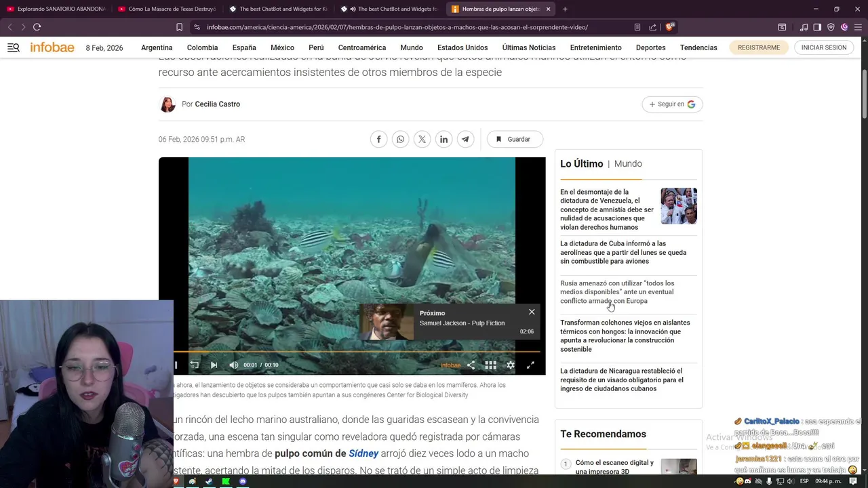Reload the page with the refresh icon
Image resolution: width=868 pixels, height=488 pixels.
pyautogui.click(x=37, y=27)
